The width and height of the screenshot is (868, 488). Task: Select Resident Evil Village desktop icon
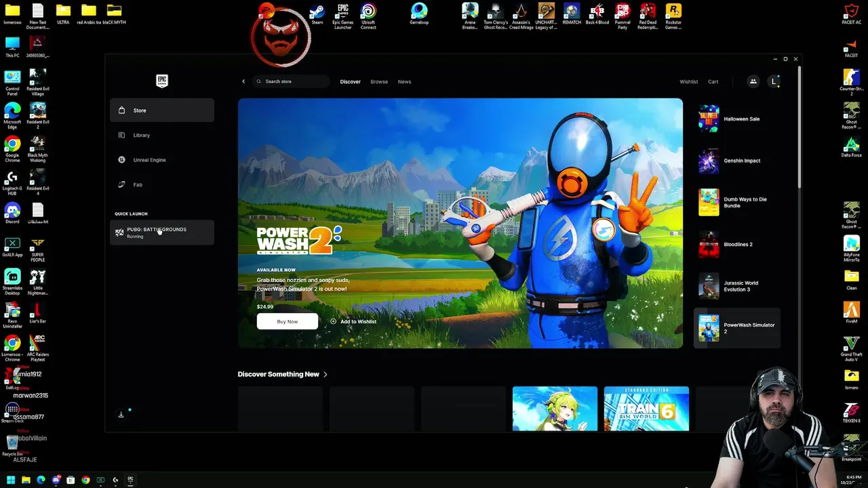(x=38, y=82)
